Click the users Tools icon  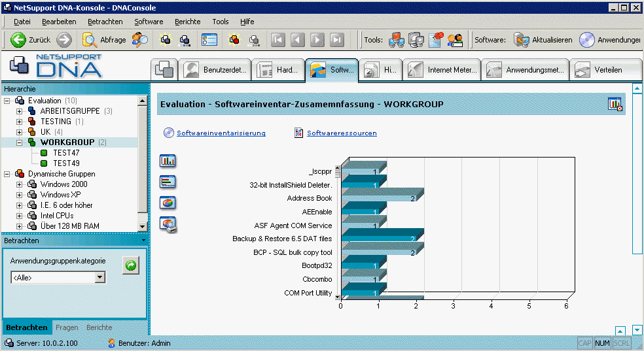455,40
